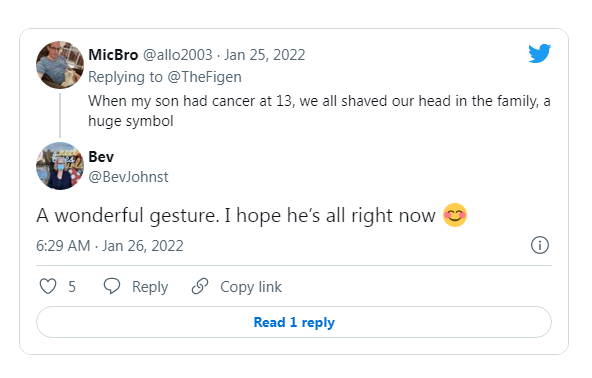The image size is (592, 378).
Task: Open Bev's profile picture
Action: [60, 166]
